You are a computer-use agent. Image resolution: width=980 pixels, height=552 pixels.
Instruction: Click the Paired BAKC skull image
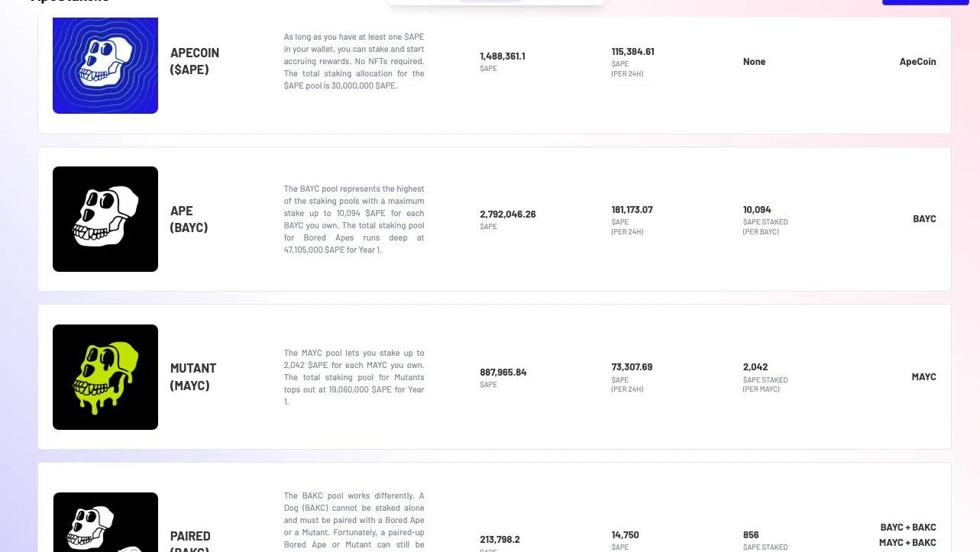pos(105,523)
